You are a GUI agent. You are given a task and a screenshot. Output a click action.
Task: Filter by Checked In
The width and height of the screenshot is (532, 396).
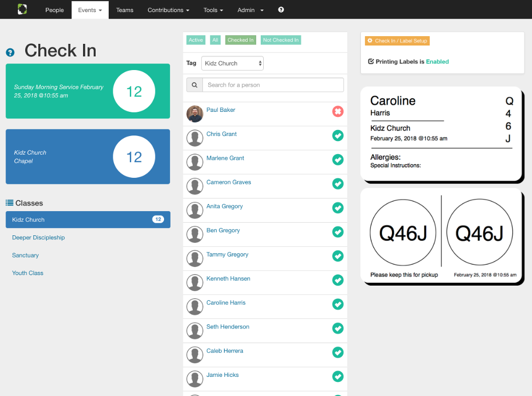pyautogui.click(x=241, y=40)
